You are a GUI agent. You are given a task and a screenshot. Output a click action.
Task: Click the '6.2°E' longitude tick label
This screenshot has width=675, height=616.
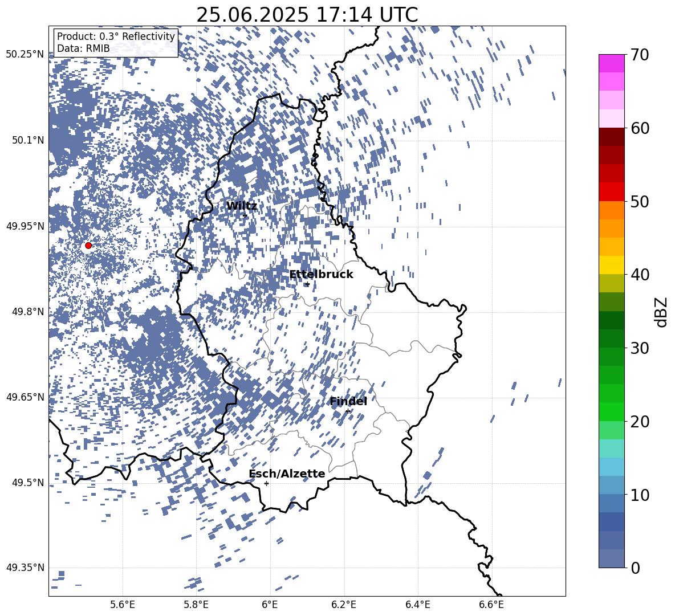(x=344, y=605)
